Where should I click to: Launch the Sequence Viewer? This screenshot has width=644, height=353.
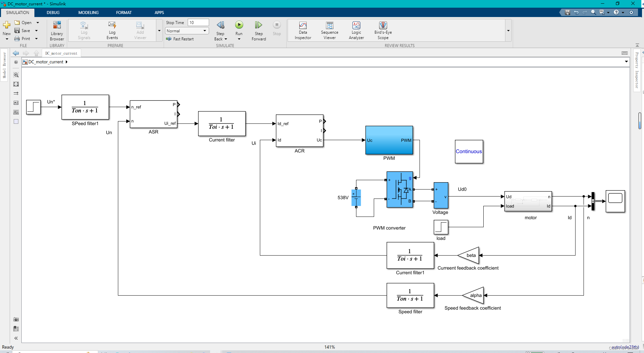click(329, 30)
